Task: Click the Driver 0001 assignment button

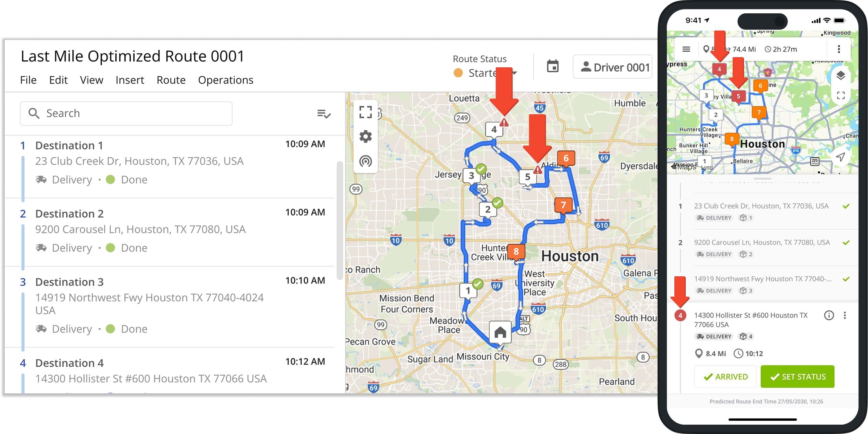Action: 613,67
